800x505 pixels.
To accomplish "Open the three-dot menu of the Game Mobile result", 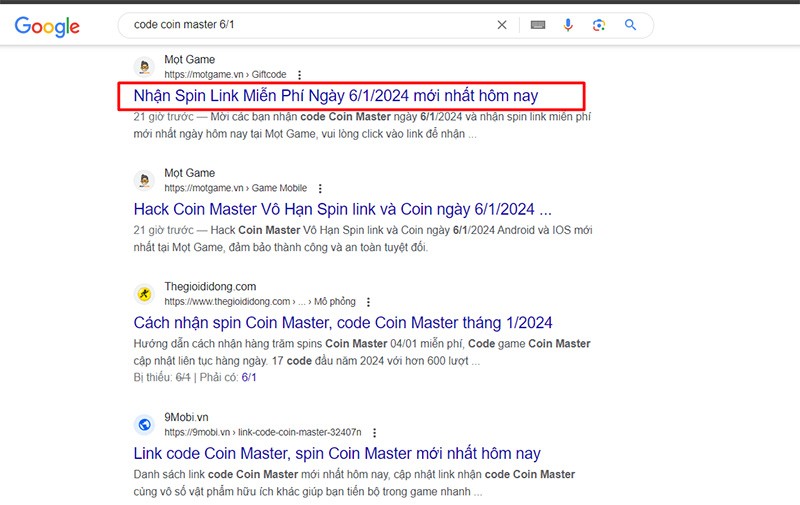I will tap(320, 189).
